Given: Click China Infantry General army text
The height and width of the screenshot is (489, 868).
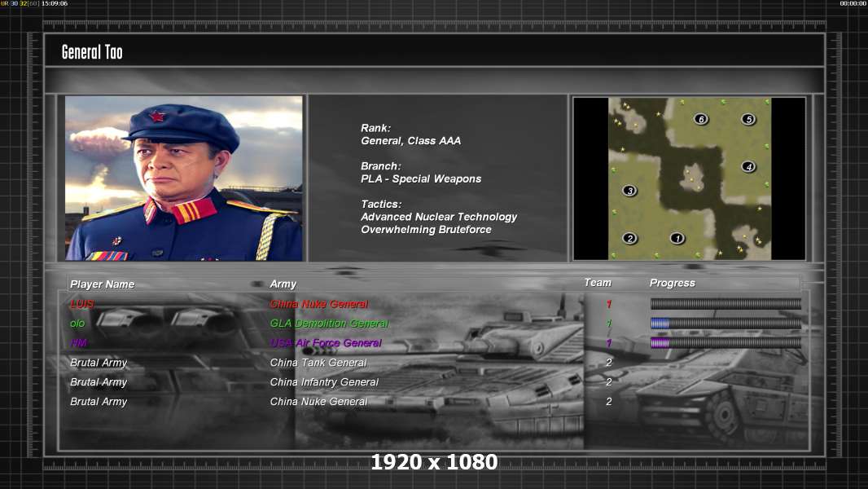Looking at the screenshot, I should tap(324, 382).
